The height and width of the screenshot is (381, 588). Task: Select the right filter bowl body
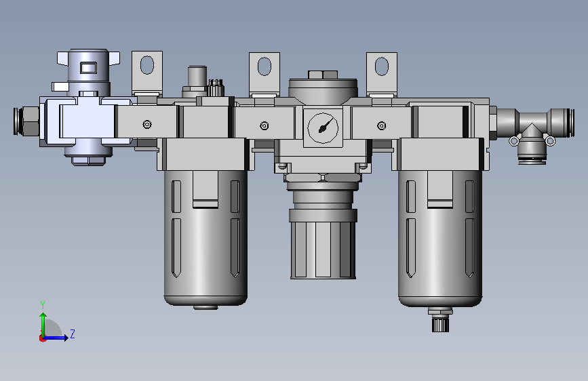click(x=440, y=238)
